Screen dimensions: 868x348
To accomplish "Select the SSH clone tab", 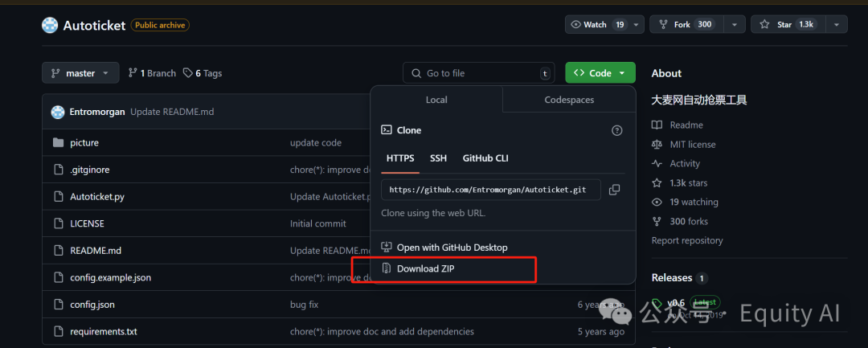I will click(438, 158).
